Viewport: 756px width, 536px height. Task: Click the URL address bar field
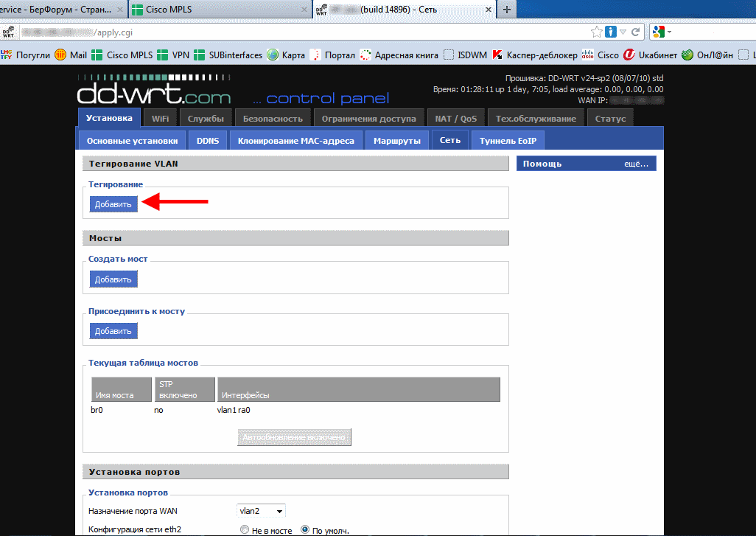pos(295,32)
